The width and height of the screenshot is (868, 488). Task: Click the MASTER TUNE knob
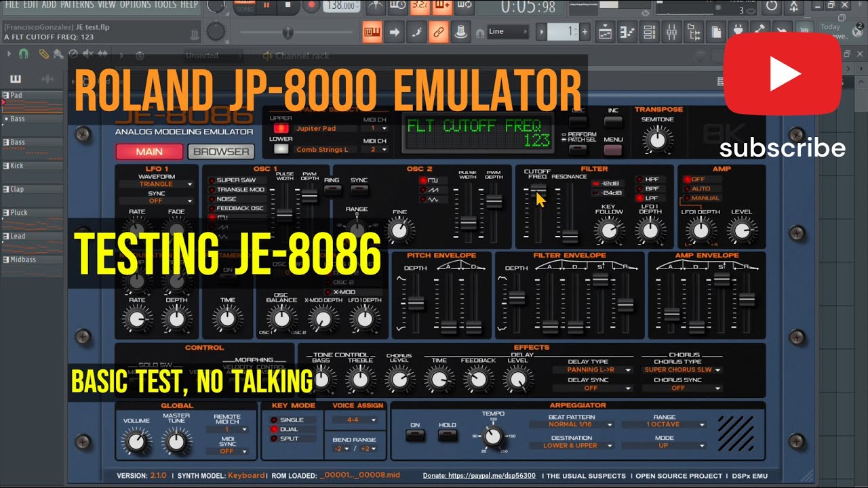(x=176, y=442)
